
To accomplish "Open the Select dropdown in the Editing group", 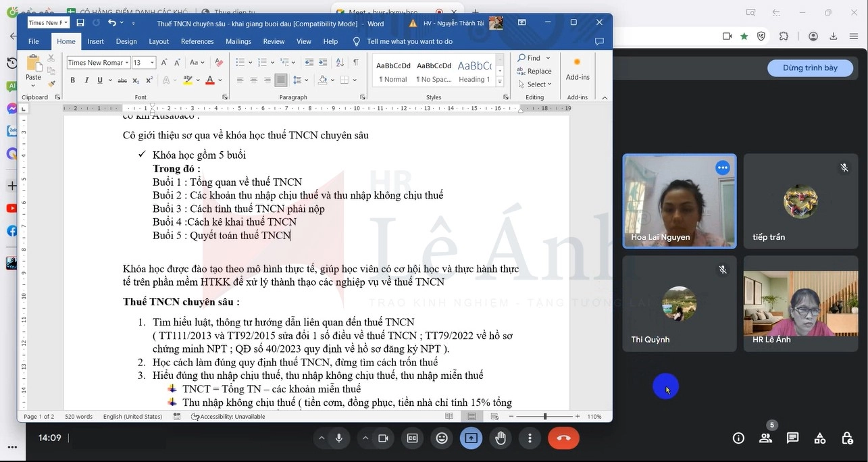I will [x=536, y=84].
